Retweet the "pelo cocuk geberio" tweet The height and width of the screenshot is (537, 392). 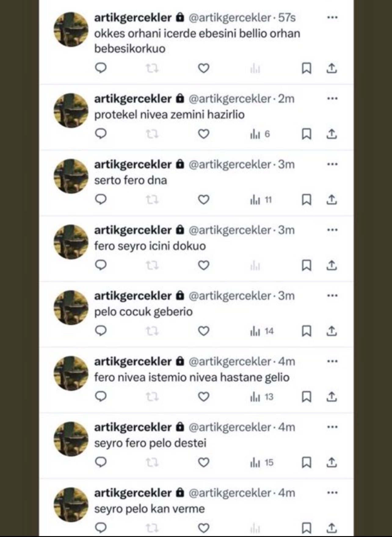coord(152,331)
